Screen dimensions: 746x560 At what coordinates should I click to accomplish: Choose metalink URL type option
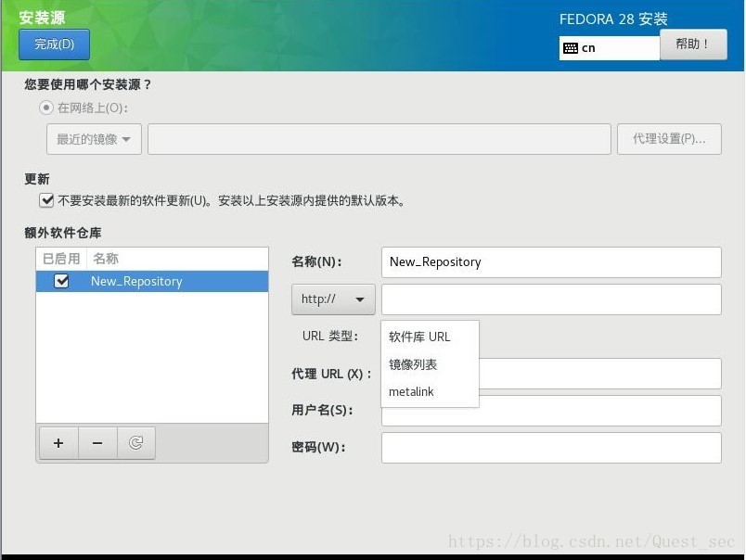430,391
